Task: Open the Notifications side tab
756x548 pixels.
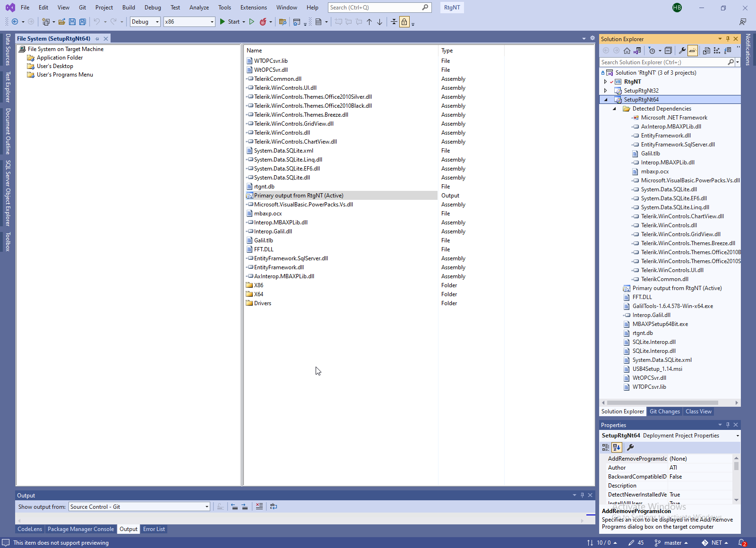Action: [x=748, y=50]
